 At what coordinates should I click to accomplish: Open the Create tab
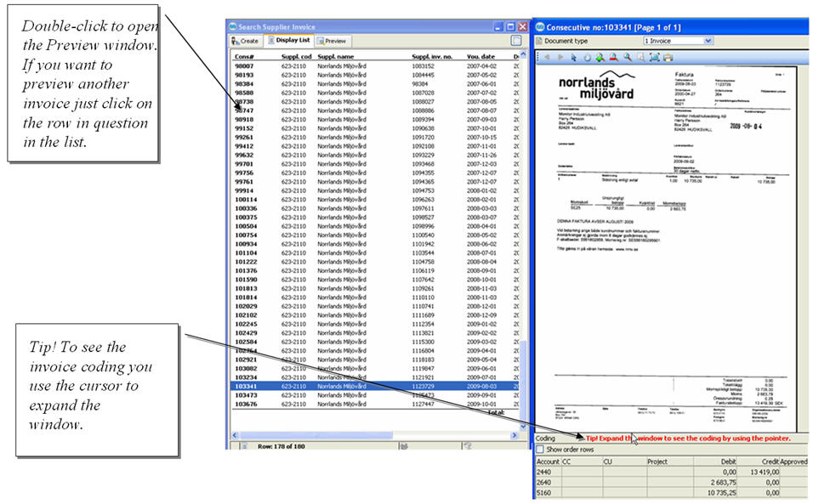245,41
